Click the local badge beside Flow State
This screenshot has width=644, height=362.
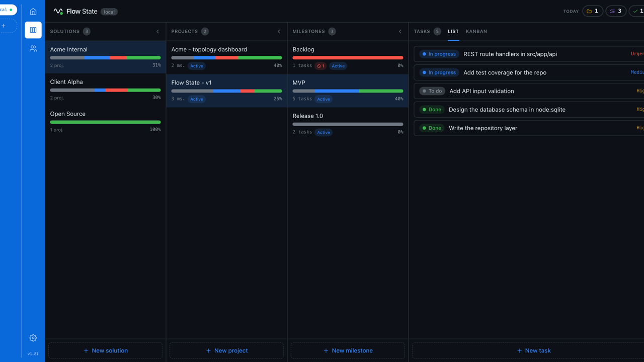[109, 12]
